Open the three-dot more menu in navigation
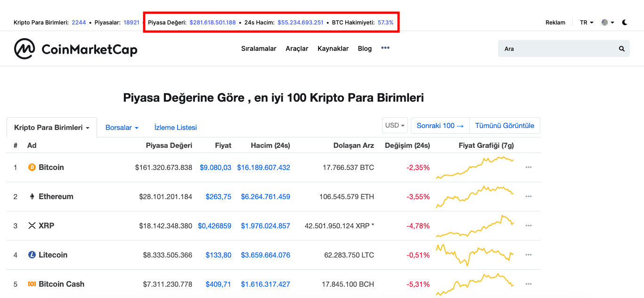 (x=385, y=48)
